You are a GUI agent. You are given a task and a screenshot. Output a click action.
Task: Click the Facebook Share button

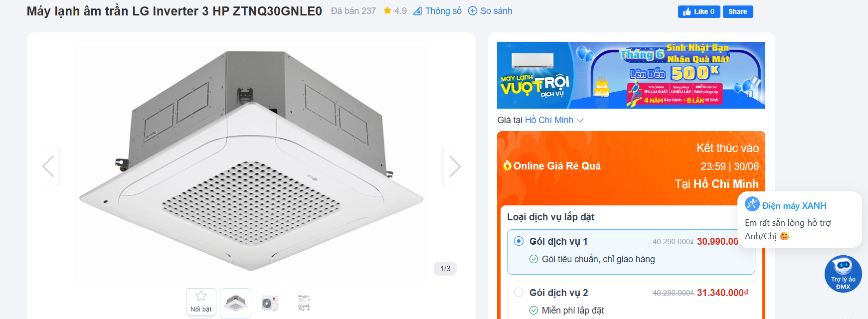click(x=738, y=11)
